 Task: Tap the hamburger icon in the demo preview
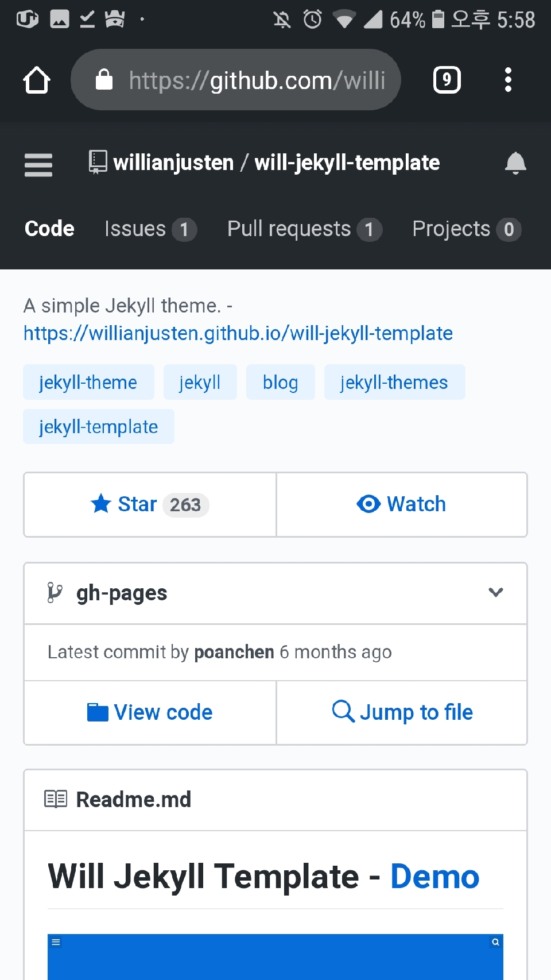(56, 942)
